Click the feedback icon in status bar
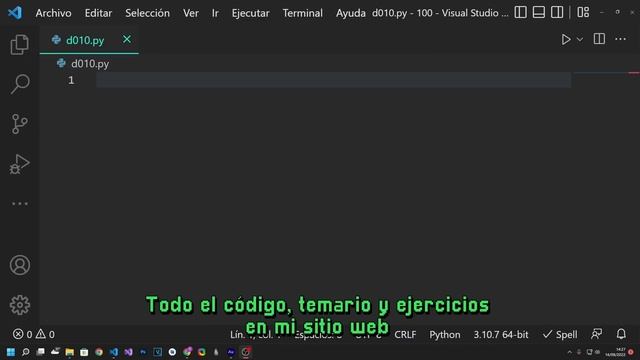 click(x=596, y=334)
